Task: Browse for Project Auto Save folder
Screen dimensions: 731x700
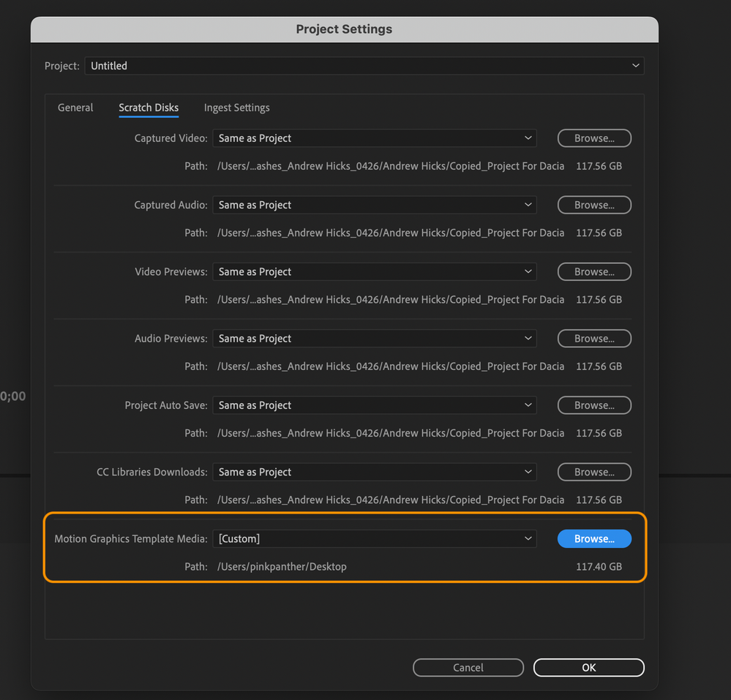Action: pos(594,405)
